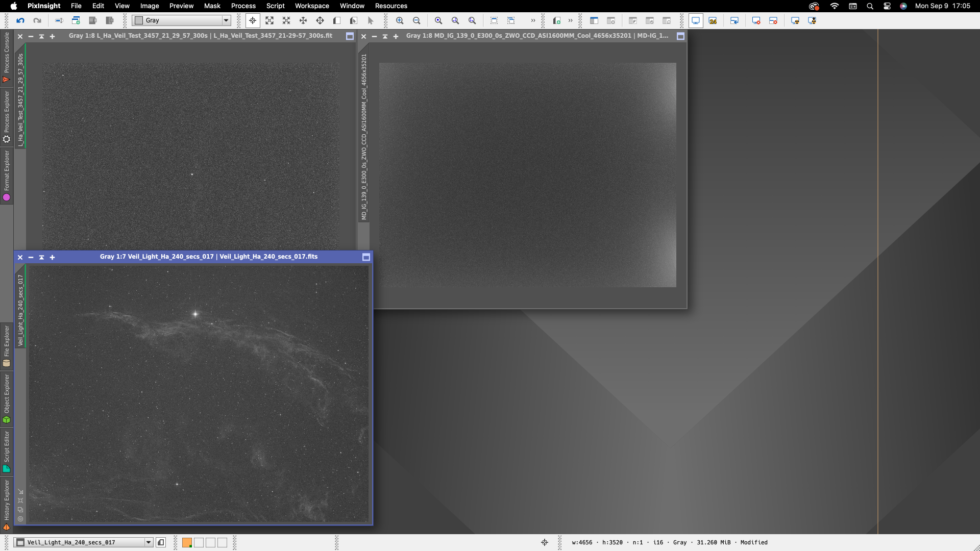Click the last monitor icon with nuclear symbol and arrow
This screenshot has height=551, width=980.
[812, 20]
